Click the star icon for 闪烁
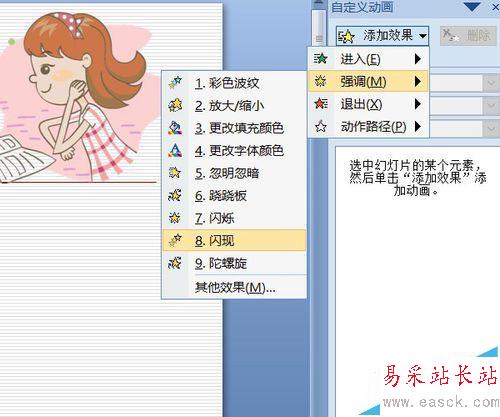The width and height of the screenshot is (500, 417). [175, 218]
